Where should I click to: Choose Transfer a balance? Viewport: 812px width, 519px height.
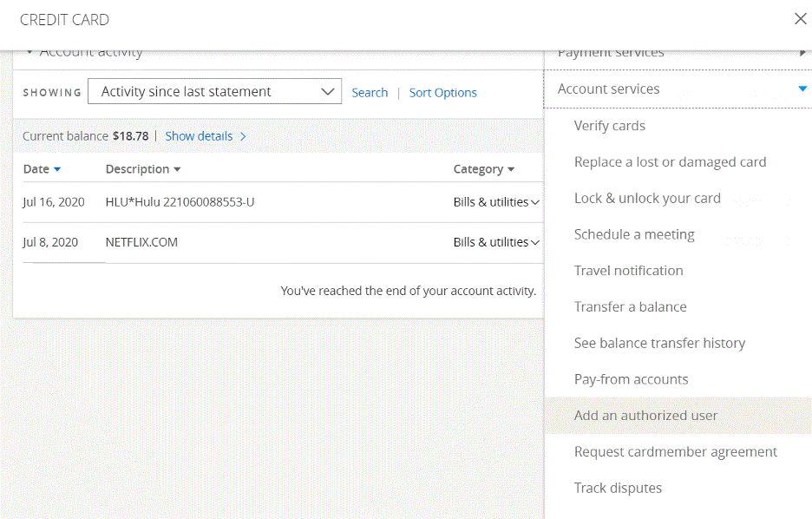pos(630,307)
